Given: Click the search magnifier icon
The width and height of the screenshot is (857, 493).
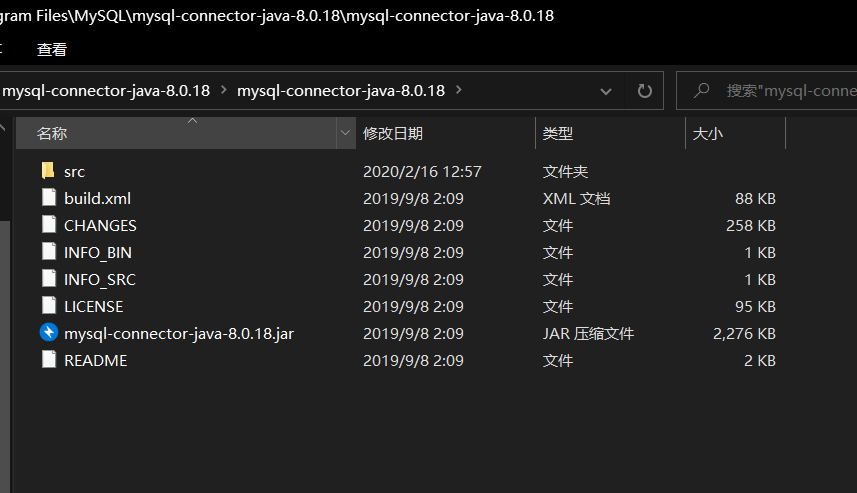Looking at the screenshot, I should (x=701, y=90).
